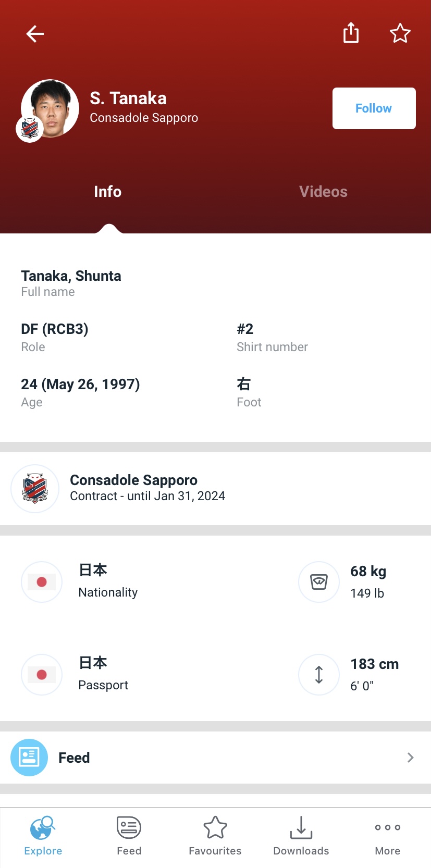Tap the height arrow icon
431x868 pixels.
[319, 675]
